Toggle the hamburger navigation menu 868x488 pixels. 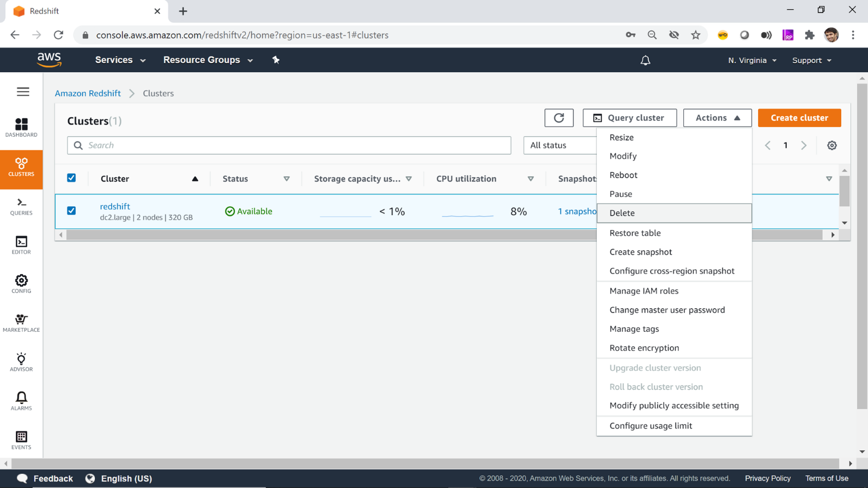click(x=23, y=92)
